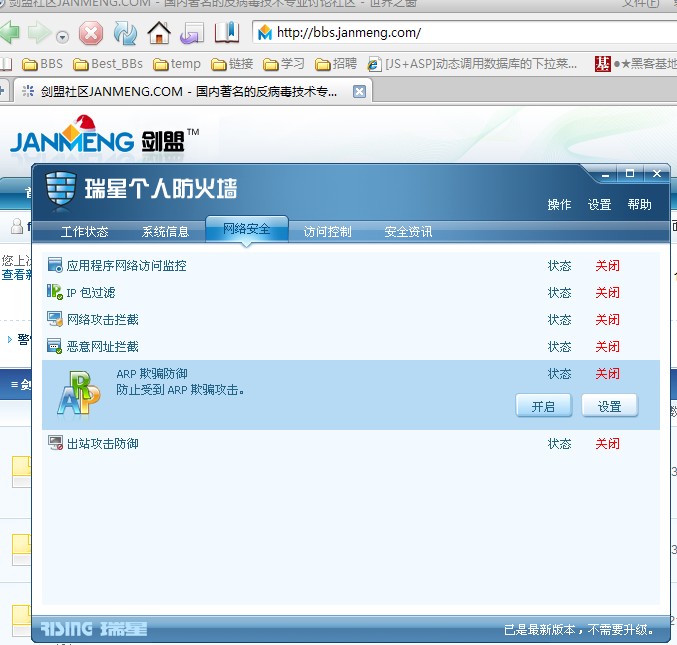This screenshot has height=645, width=677.
Task: Open the BBS bookmark folder
Action: pyautogui.click(x=43, y=64)
